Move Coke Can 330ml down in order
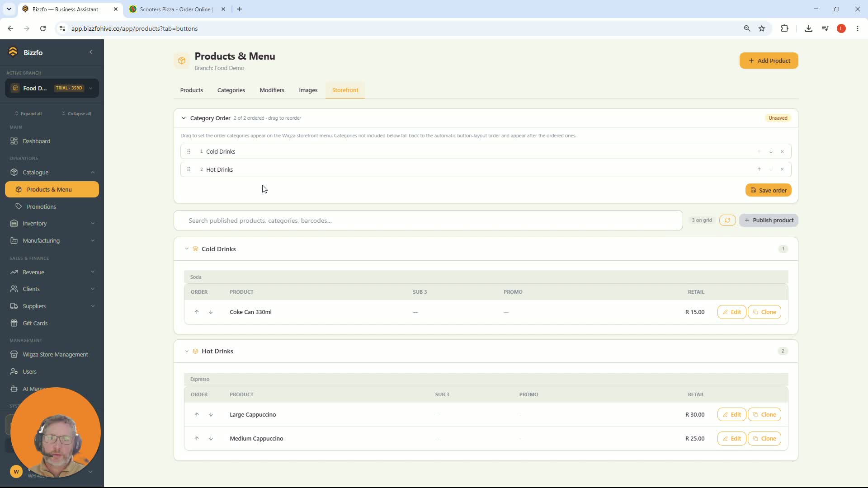The width and height of the screenshot is (868, 488). pos(211,312)
